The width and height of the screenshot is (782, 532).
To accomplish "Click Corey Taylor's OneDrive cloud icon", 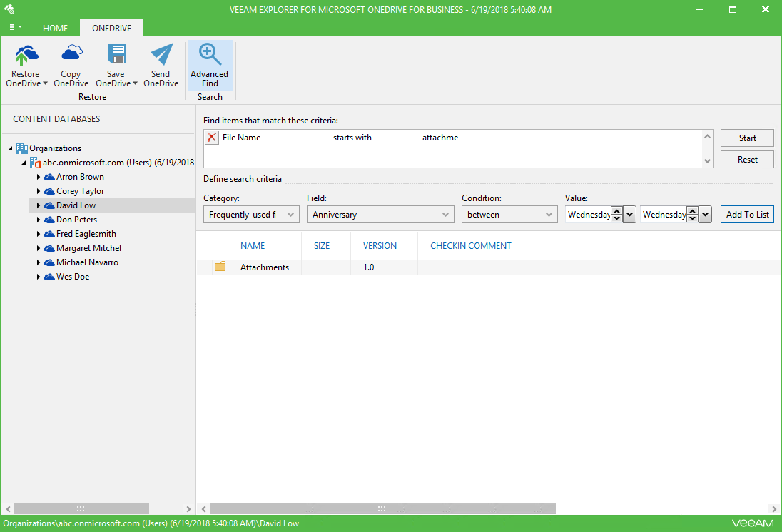I will pos(49,191).
